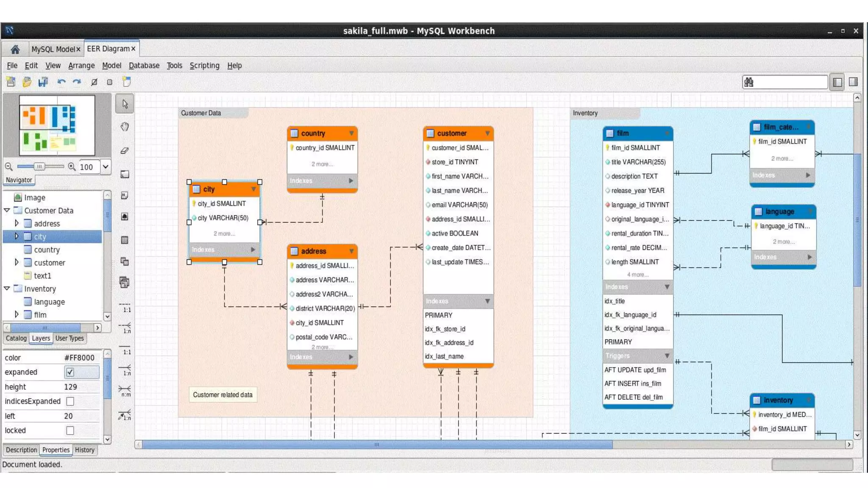Click the open model folder icon
This screenshot has height=488, width=868.
pyautogui.click(x=27, y=82)
